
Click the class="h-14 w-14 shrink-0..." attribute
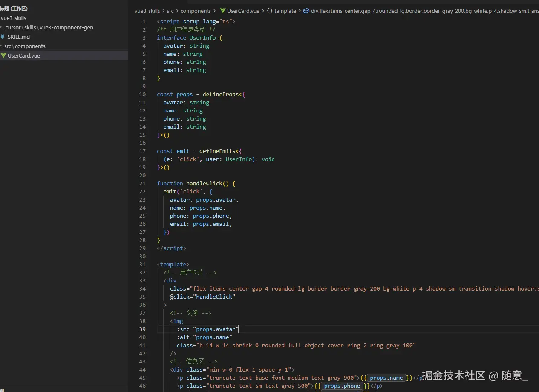[296, 345]
